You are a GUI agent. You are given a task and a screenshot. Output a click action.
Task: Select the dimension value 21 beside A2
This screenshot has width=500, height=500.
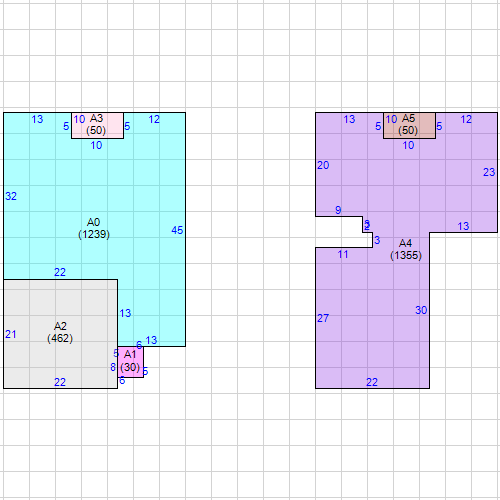tap(11, 334)
